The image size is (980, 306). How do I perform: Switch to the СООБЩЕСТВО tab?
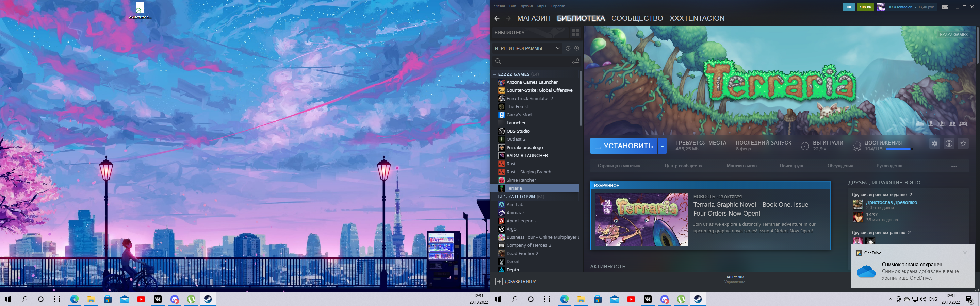637,18
